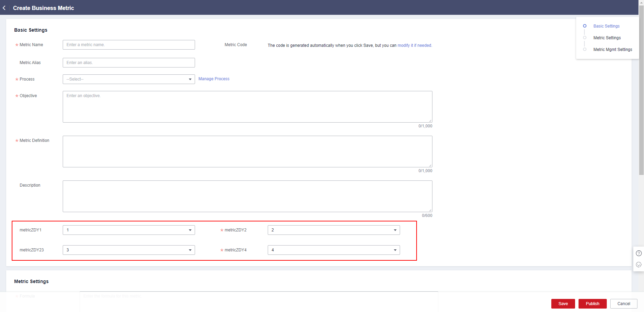The height and width of the screenshot is (312, 644).
Task: Expand the metricZDY2 dropdown
Action: (334, 230)
